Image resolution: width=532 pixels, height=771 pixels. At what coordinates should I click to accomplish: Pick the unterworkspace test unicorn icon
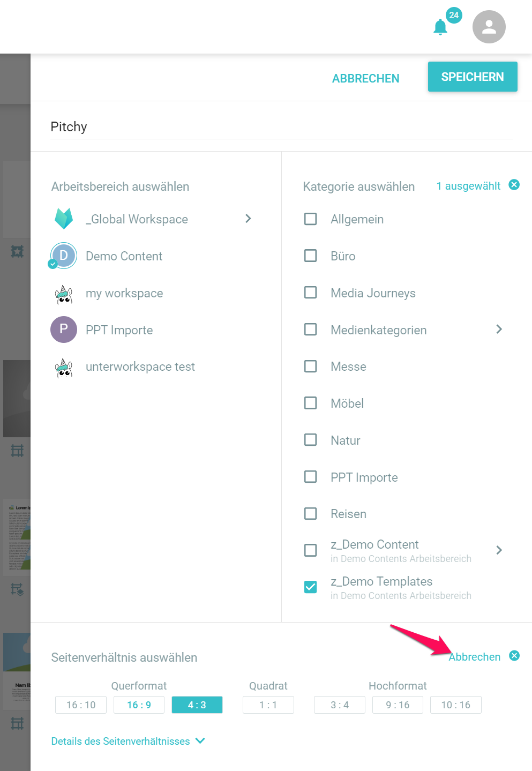coord(64,368)
